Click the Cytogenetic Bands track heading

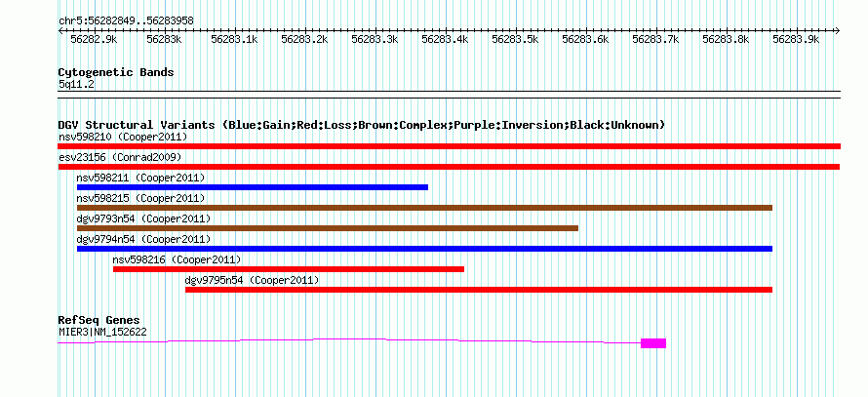116,72
